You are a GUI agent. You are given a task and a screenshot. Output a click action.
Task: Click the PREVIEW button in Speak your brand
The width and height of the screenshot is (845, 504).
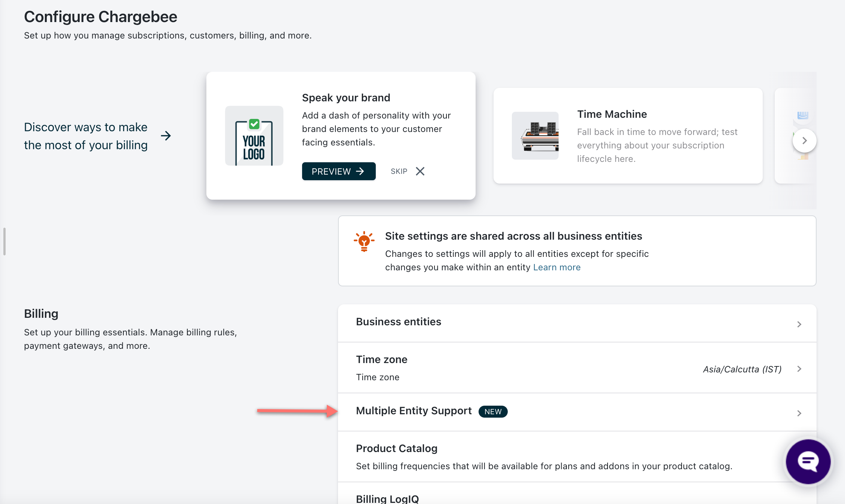[339, 171]
